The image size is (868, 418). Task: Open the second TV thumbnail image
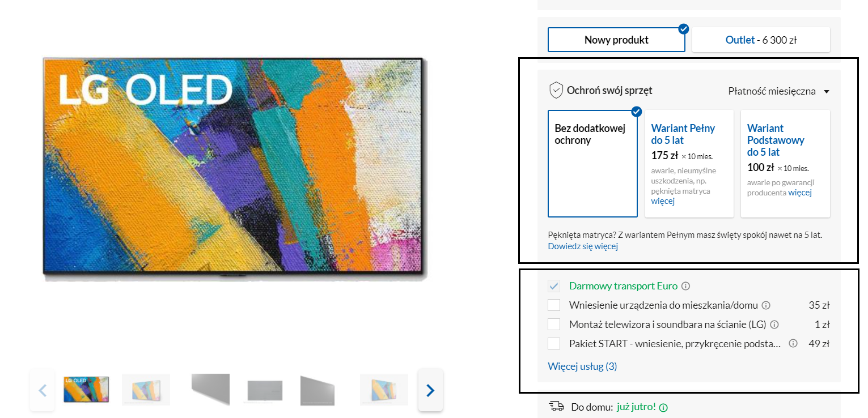146,390
